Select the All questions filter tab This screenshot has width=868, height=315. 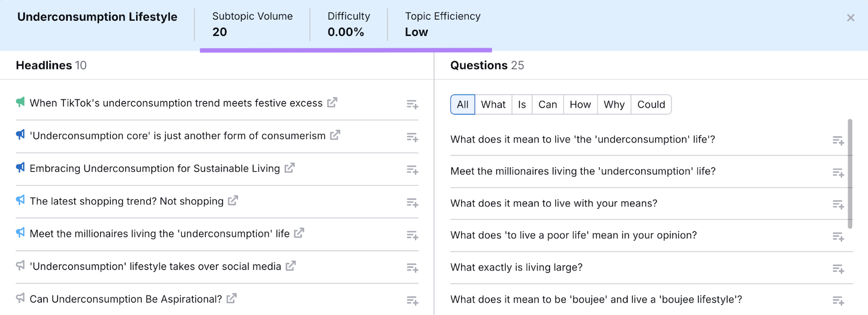463,104
